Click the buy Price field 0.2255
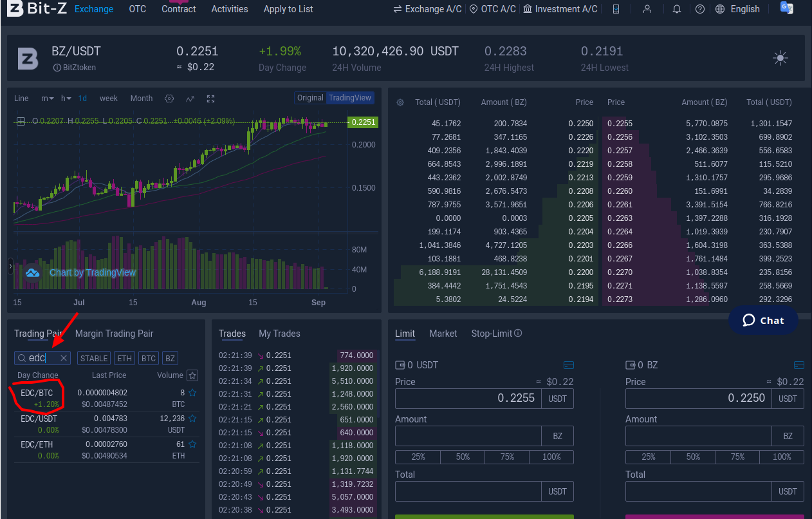 pos(468,398)
